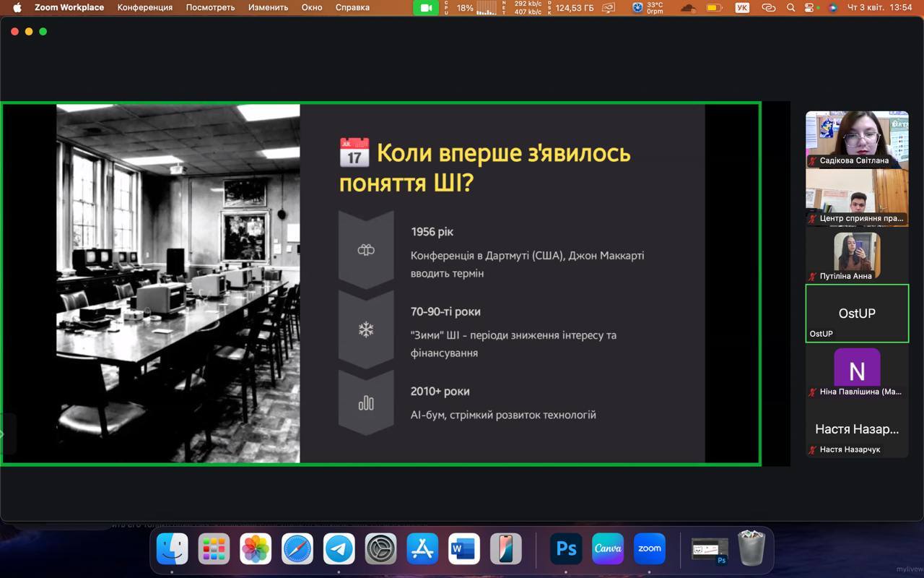Open Safari browser from the dock
924x578 pixels.
[297, 549]
